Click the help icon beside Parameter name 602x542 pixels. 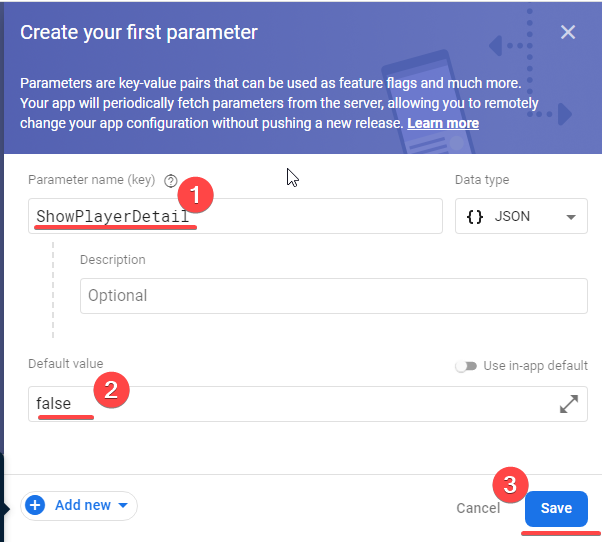tap(171, 181)
